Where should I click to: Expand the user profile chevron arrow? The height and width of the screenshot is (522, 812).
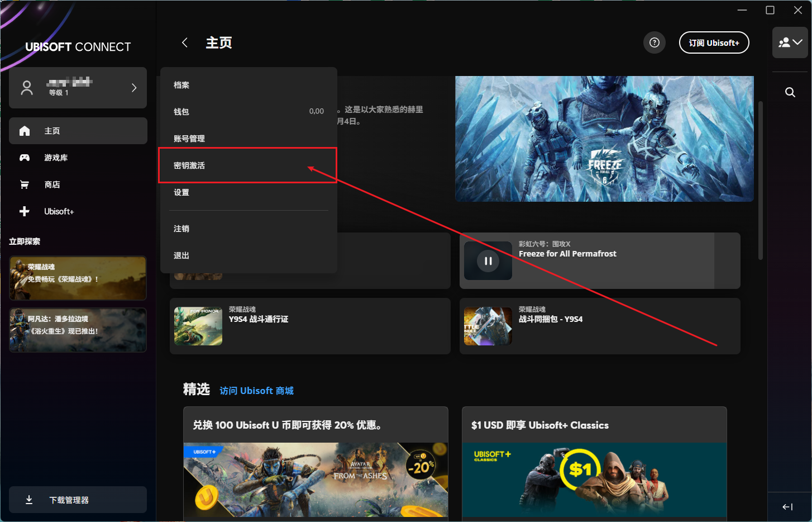point(134,88)
